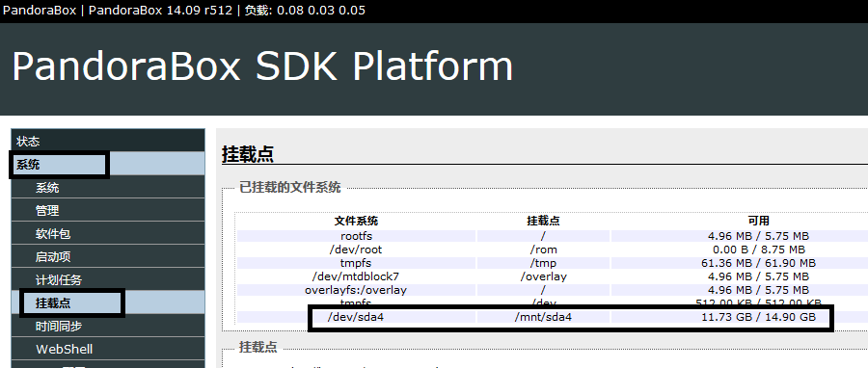
Task: Click the PandoraBox SDK Platform title
Action: point(262,67)
